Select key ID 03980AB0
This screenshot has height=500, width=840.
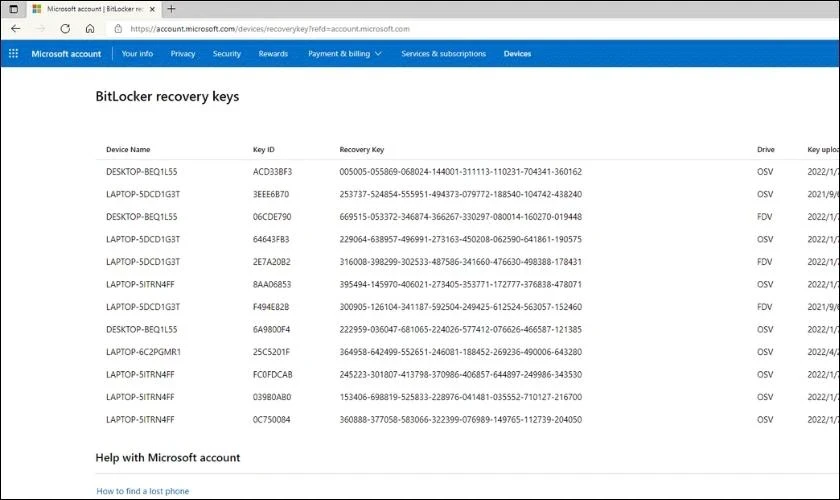272,397
